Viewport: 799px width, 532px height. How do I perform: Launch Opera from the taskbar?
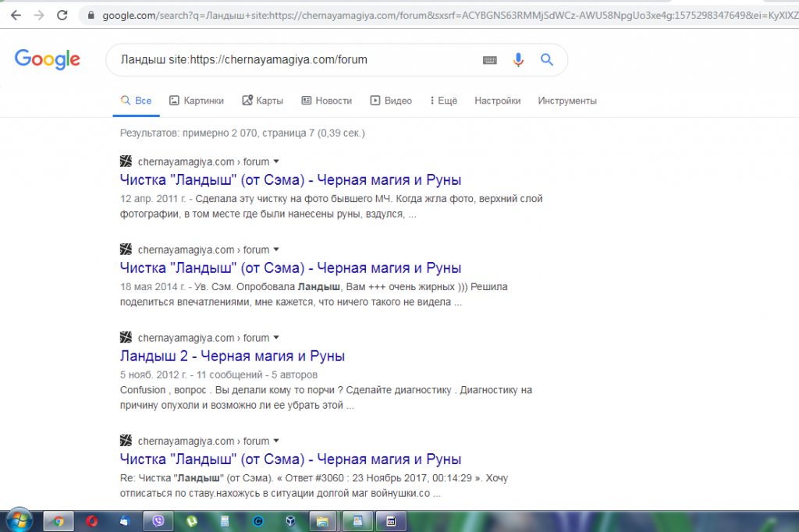point(92,521)
